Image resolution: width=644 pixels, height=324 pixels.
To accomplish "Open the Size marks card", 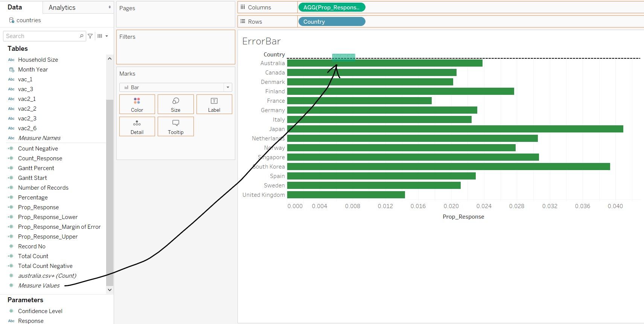I will click(175, 104).
